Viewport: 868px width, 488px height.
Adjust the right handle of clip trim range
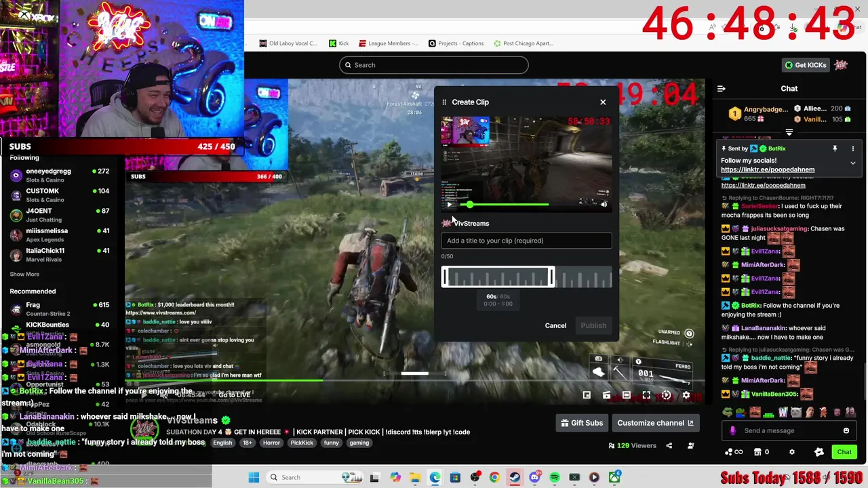tap(552, 277)
